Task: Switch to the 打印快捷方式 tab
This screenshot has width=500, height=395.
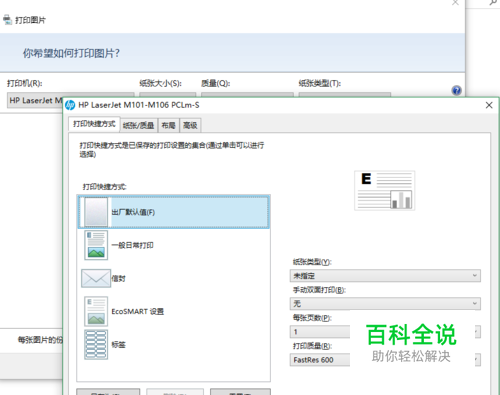Action: click(x=94, y=124)
